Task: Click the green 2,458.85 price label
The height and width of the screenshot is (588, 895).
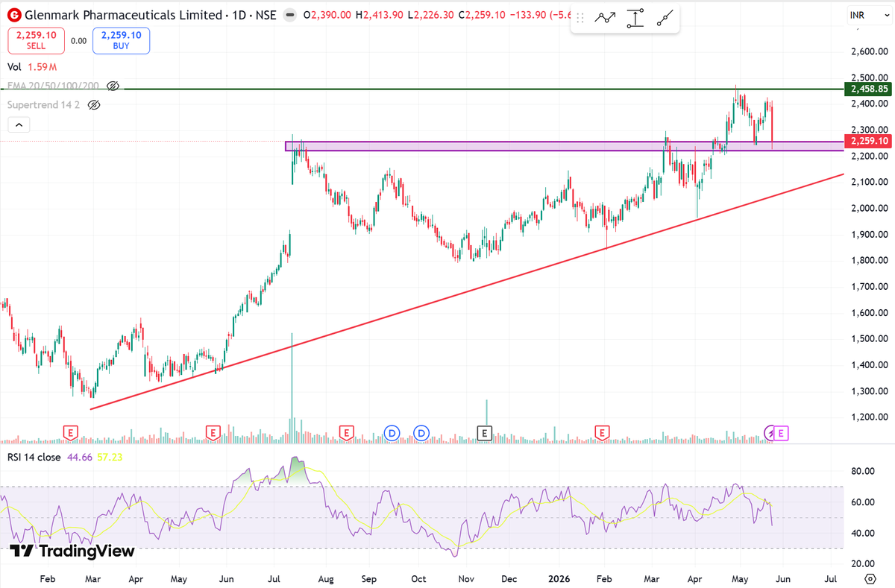Action: pyautogui.click(x=868, y=89)
